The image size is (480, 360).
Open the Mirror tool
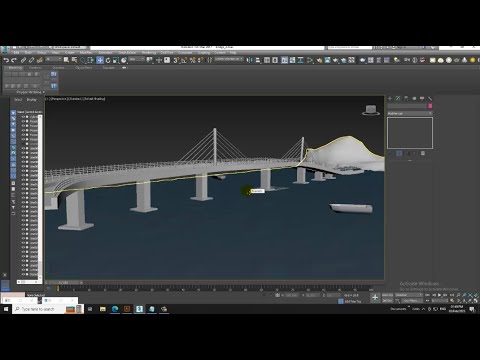point(249,60)
